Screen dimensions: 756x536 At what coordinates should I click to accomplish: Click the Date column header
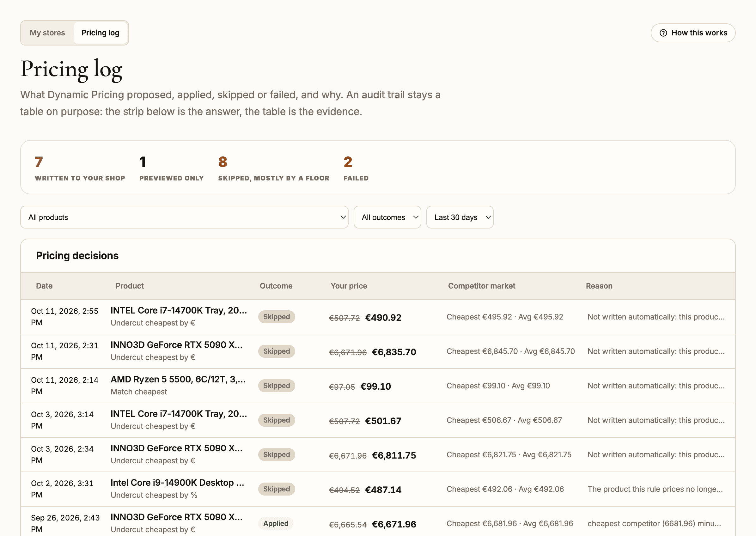[x=44, y=286]
